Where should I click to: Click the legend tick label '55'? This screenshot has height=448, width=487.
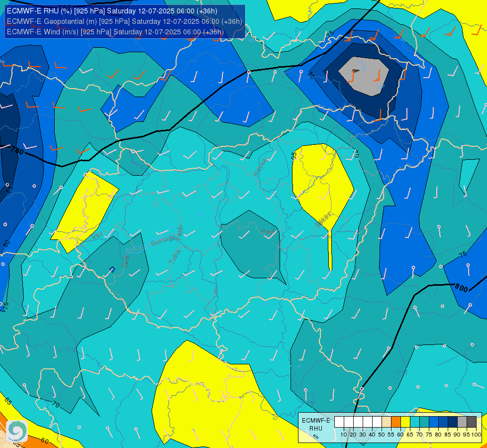point(391,435)
